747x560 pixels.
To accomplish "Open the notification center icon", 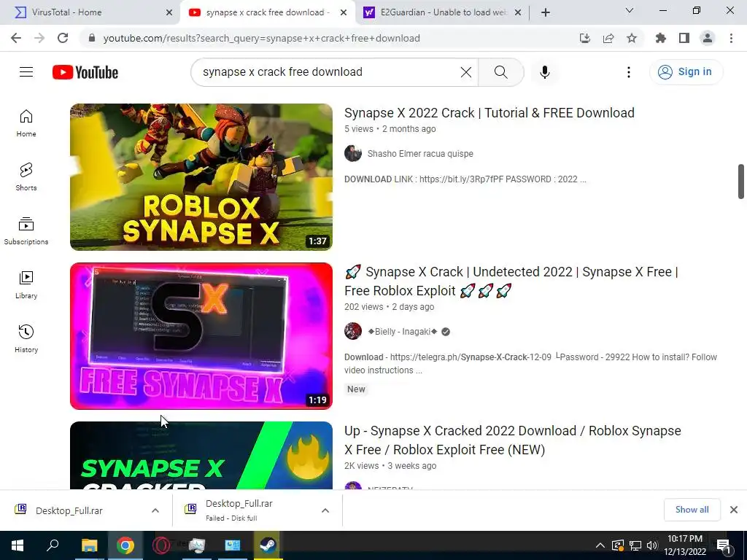I will tap(724, 545).
